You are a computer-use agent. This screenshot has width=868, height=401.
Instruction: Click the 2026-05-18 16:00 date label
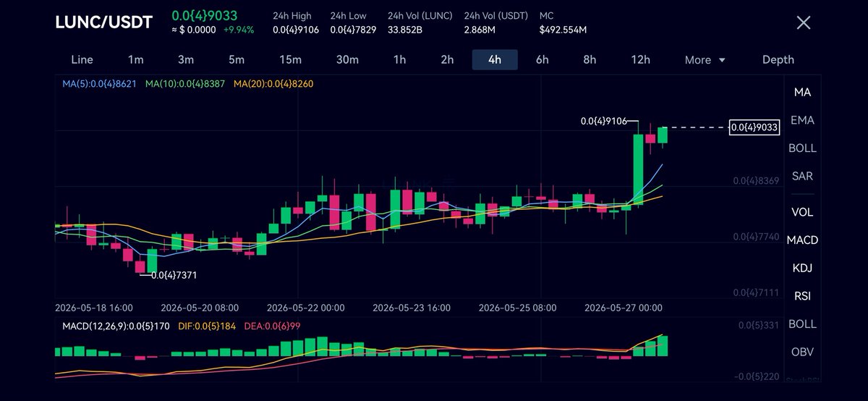click(94, 308)
